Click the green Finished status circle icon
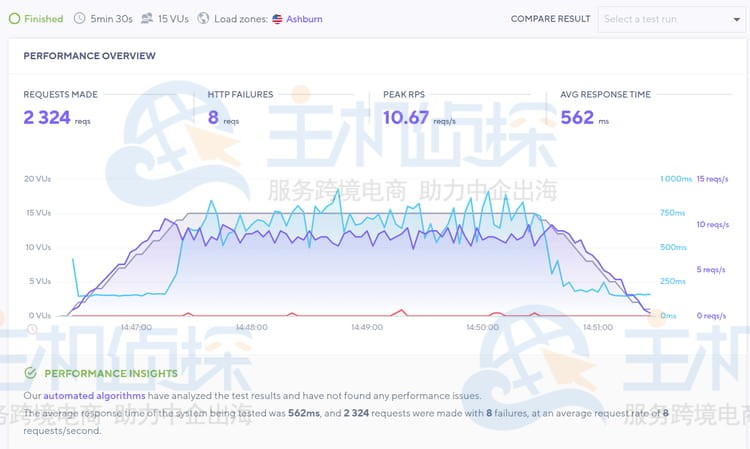Viewport: 750px width, 449px height. pos(13,19)
